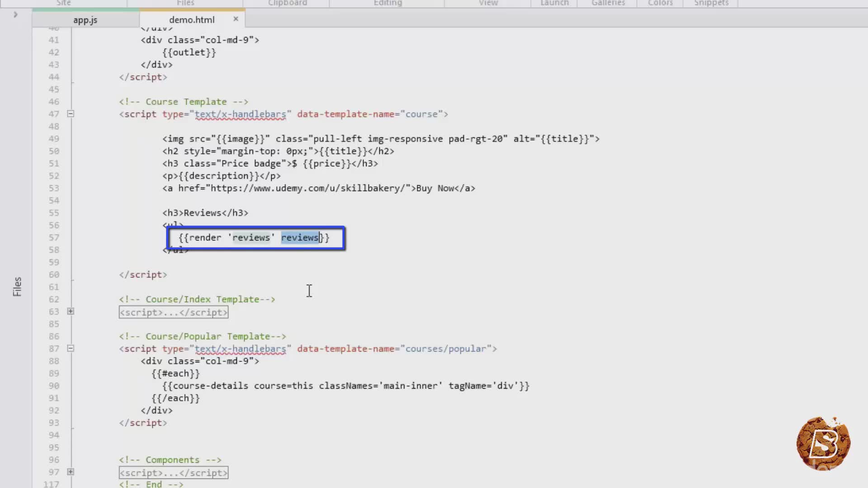Select the demo.html tab
This screenshot has width=868, height=488.
click(x=192, y=20)
